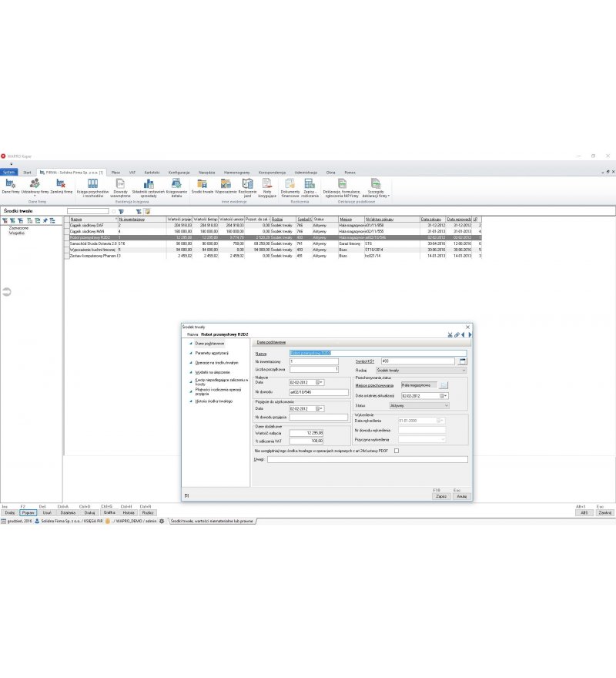Click the Anuluj button

point(462,496)
